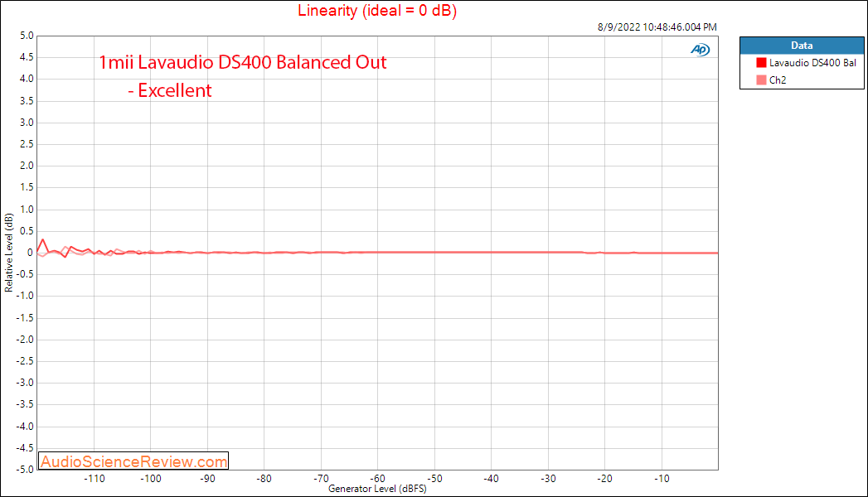Click the -1.5 tick label on y-axis
The width and height of the screenshot is (868, 497).
coord(25,318)
